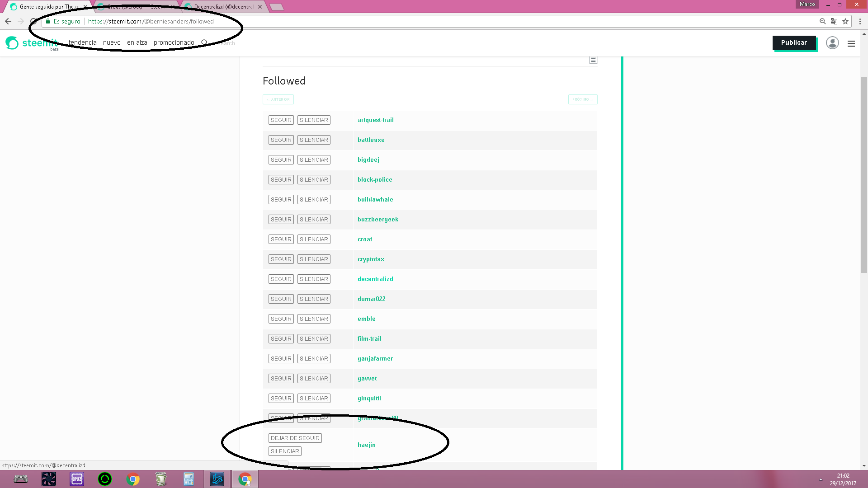Show hidden system tray icons
This screenshot has width=868, height=488.
click(821, 479)
